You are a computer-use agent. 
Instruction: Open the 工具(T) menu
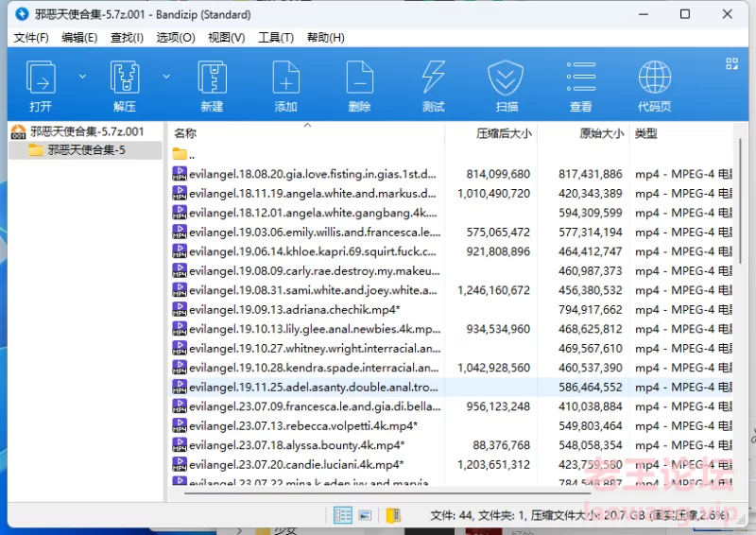(x=276, y=38)
